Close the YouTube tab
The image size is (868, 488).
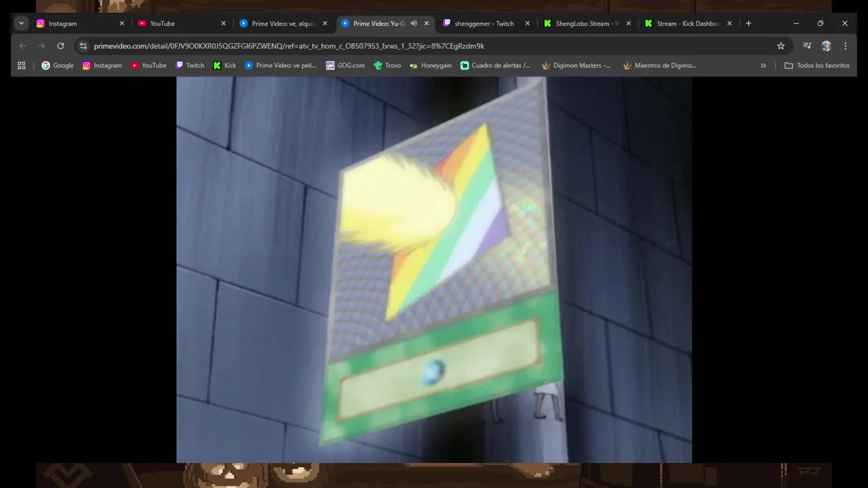pos(223,23)
